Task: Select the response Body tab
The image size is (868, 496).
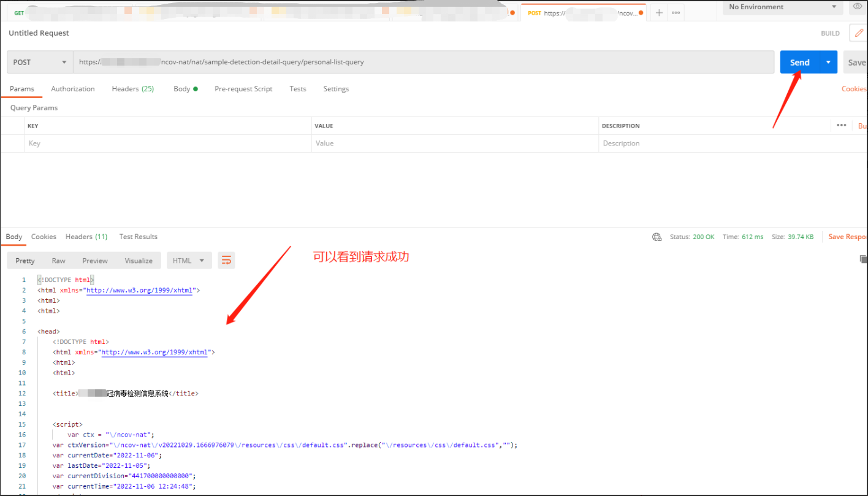Action: click(14, 237)
